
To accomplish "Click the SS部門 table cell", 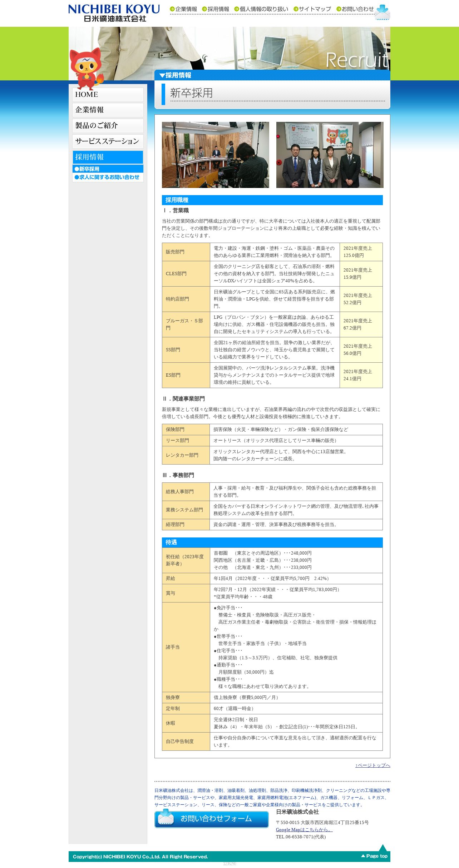I will [186, 350].
